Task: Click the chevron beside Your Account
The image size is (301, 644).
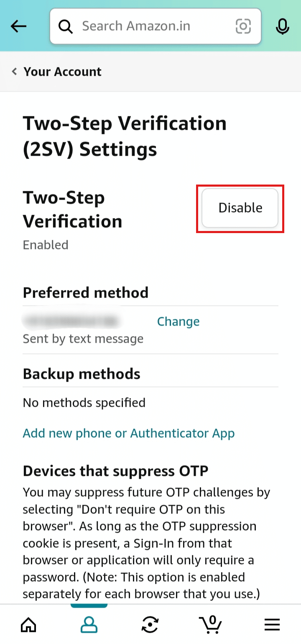Action: [14, 72]
